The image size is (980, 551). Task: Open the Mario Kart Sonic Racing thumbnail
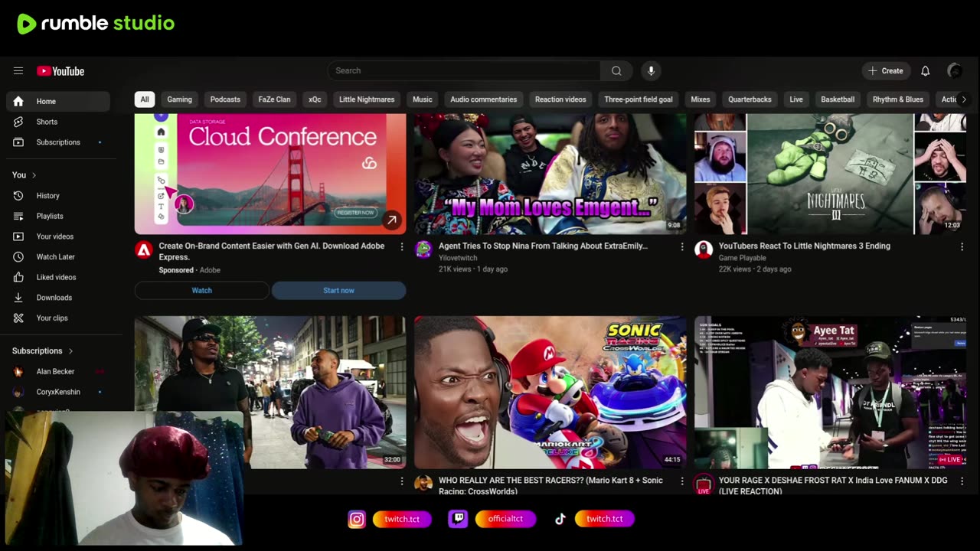[550, 392]
